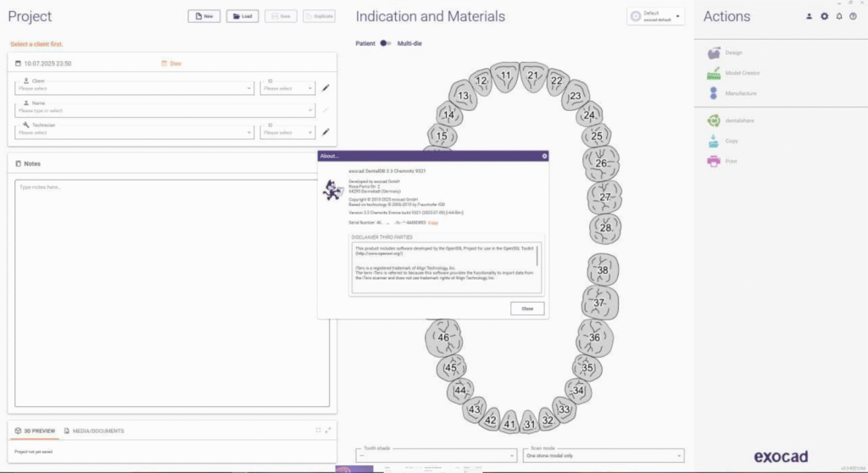Open settings via the gear icon
This screenshot has width=868, height=473.
pos(824,17)
